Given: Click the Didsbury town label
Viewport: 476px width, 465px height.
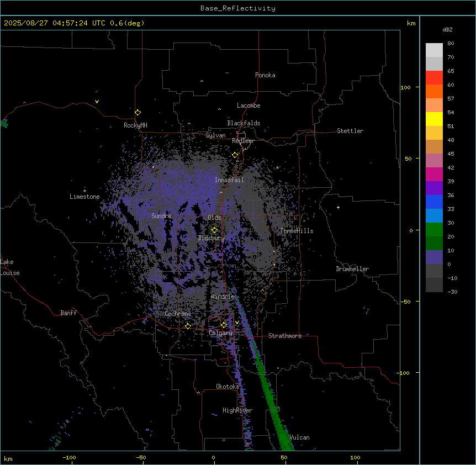Looking at the screenshot, I should point(211,238).
